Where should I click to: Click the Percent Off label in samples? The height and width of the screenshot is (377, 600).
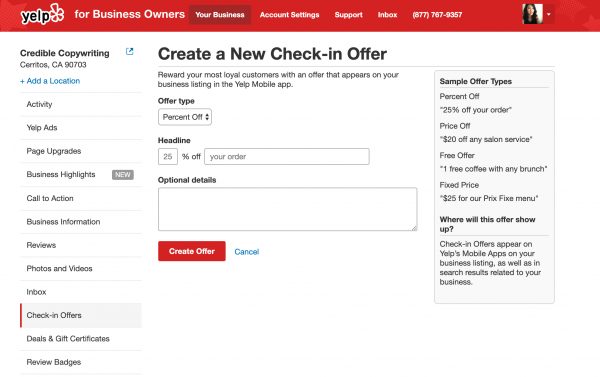point(459,96)
